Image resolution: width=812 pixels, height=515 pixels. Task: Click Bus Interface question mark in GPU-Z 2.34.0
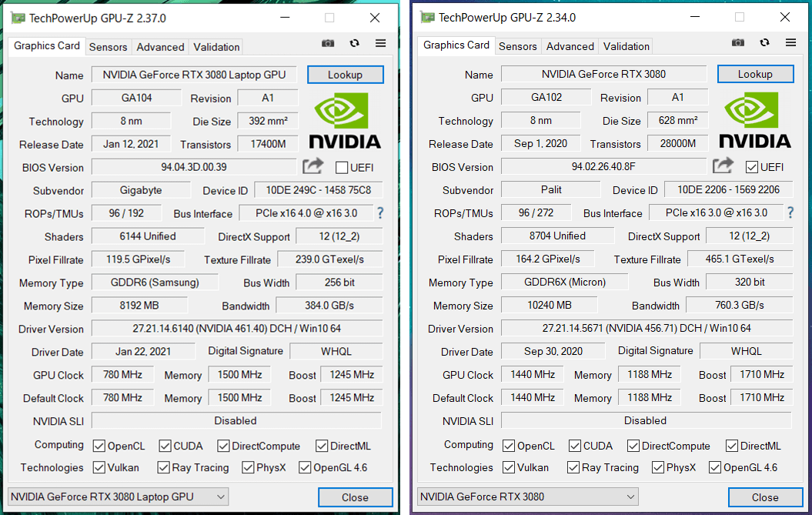790,212
